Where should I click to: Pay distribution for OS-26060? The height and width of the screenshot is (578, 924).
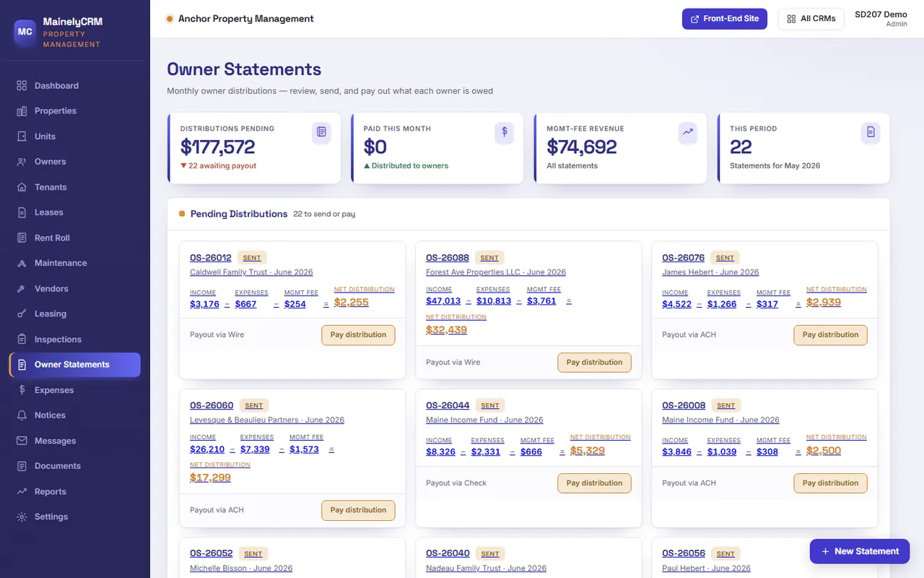(358, 510)
